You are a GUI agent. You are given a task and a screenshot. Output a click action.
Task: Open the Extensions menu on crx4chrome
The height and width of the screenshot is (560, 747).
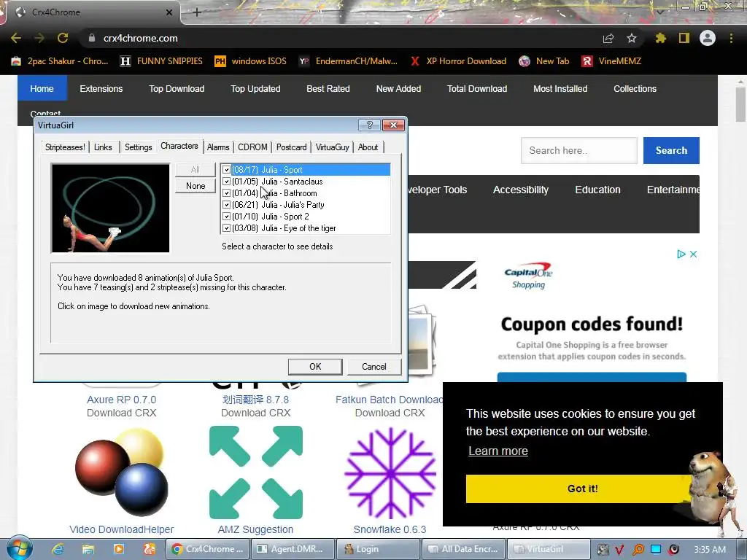(x=101, y=88)
